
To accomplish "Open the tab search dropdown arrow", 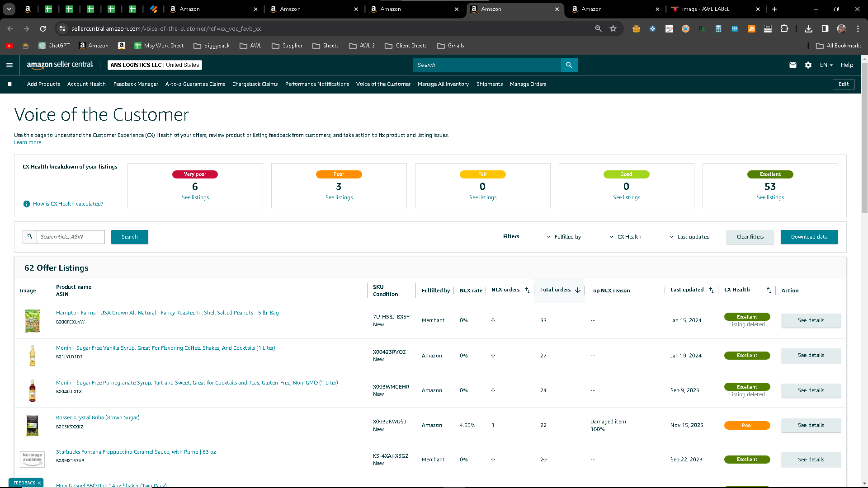I will tap(9, 9).
